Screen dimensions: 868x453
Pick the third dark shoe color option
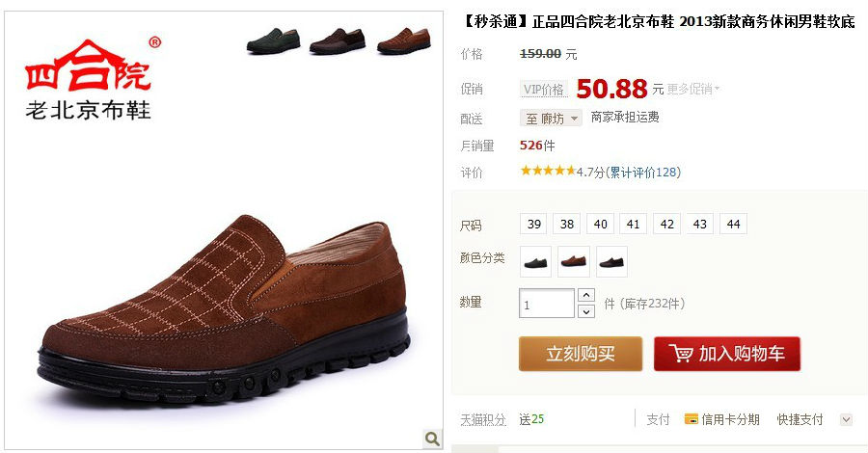[x=611, y=261]
